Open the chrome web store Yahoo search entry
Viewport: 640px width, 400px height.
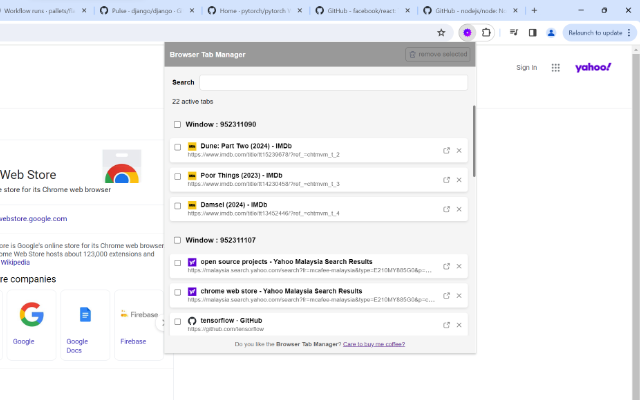(x=319, y=295)
